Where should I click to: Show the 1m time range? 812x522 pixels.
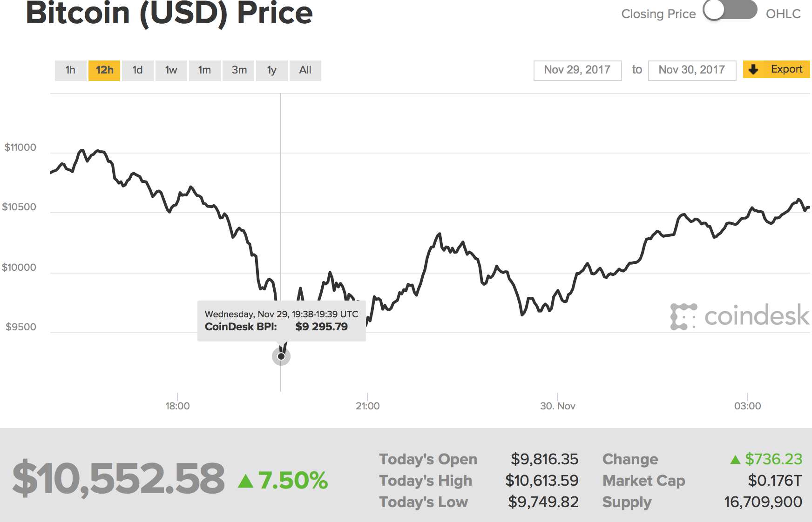coord(204,70)
